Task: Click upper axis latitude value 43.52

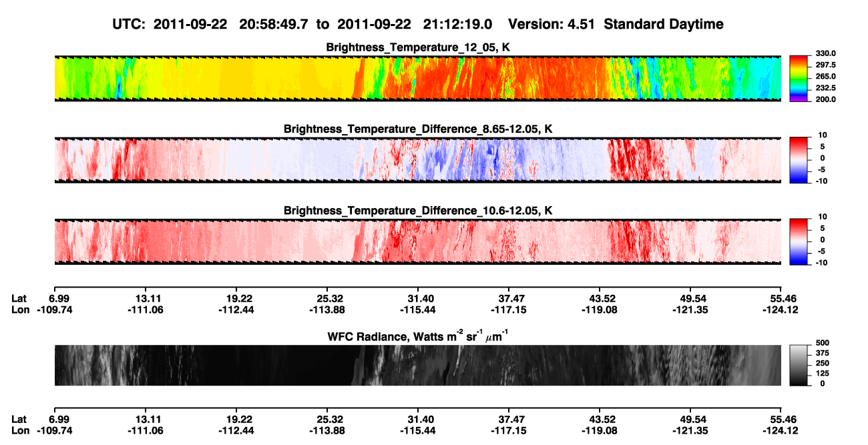Action: [603, 298]
